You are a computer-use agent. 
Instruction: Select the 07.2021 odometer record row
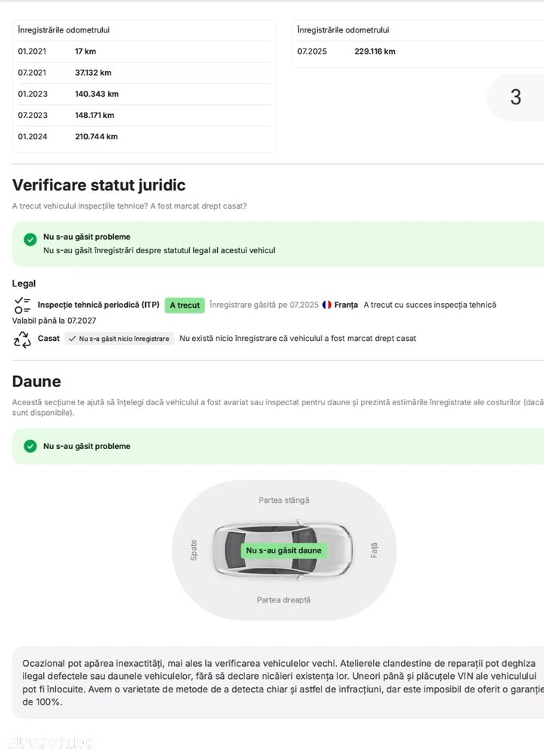(x=143, y=73)
